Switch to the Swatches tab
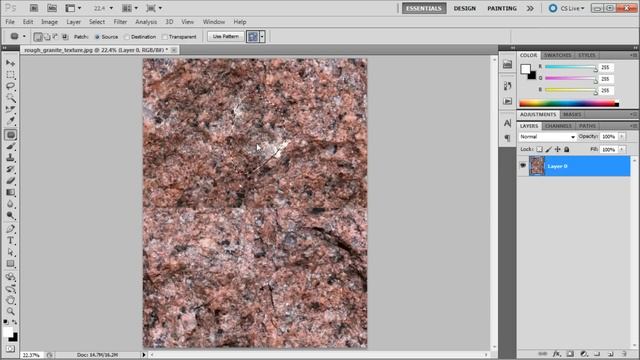The height and width of the screenshot is (360, 640). pos(558,55)
